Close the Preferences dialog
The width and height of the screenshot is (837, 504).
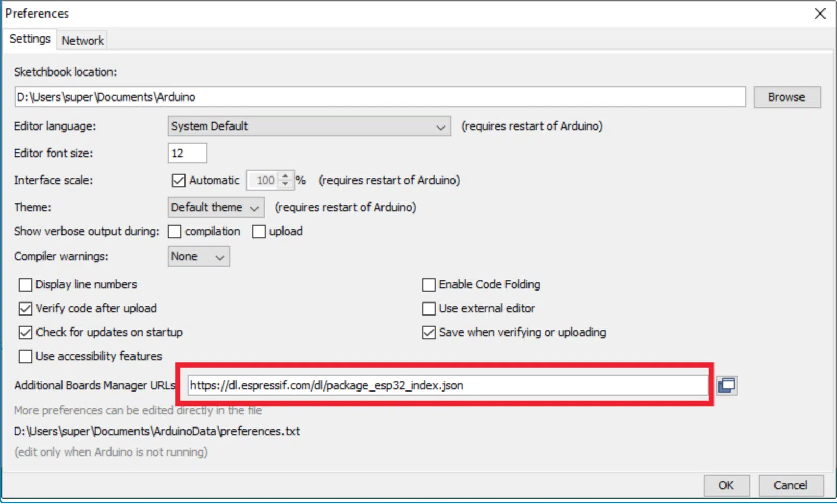tap(820, 14)
